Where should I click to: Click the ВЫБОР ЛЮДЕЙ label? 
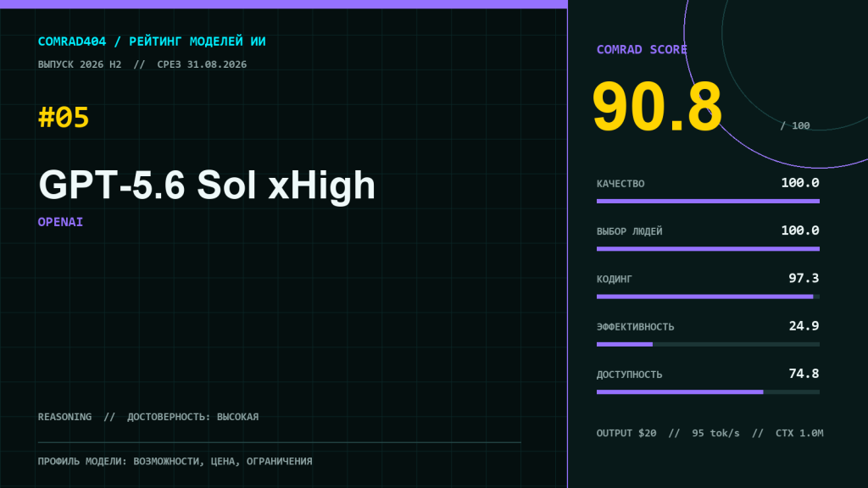(x=630, y=231)
